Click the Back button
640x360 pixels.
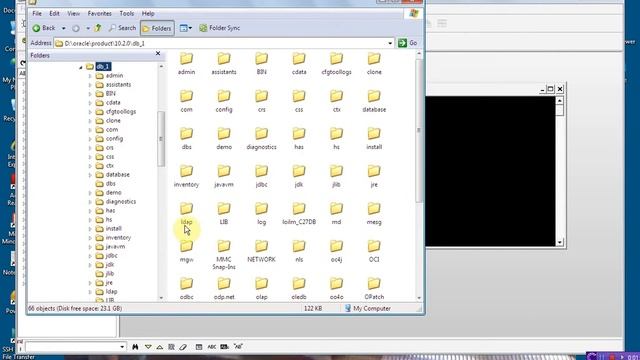click(x=44, y=28)
